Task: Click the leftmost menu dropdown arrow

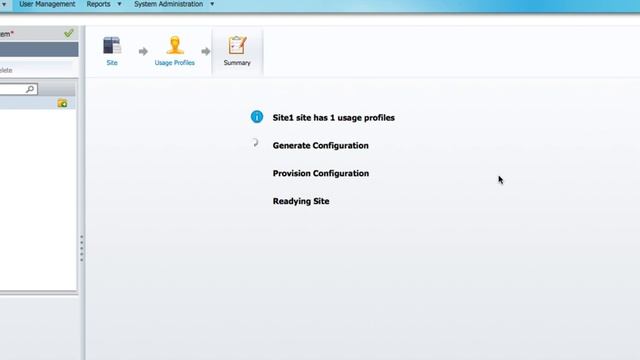Action: [x=4, y=4]
